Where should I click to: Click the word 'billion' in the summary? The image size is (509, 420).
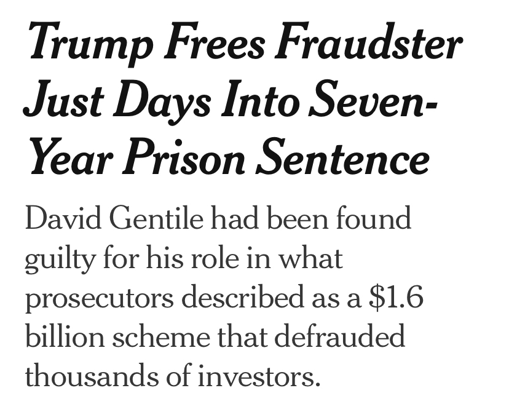coord(66,337)
